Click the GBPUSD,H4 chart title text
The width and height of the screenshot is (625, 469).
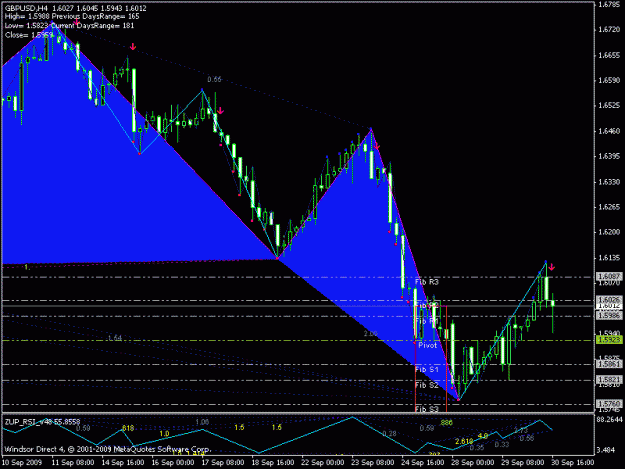pyautogui.click(x=26, y=8)
